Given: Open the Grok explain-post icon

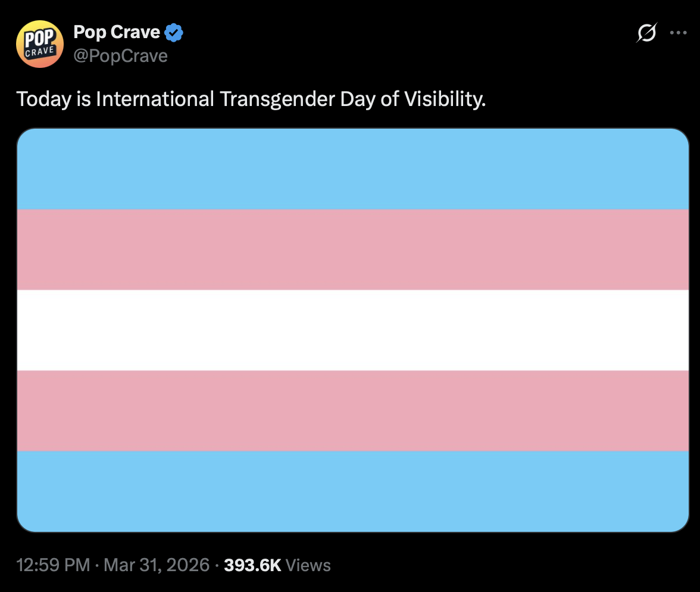Looking at the screenshot, I should point(646,33).
